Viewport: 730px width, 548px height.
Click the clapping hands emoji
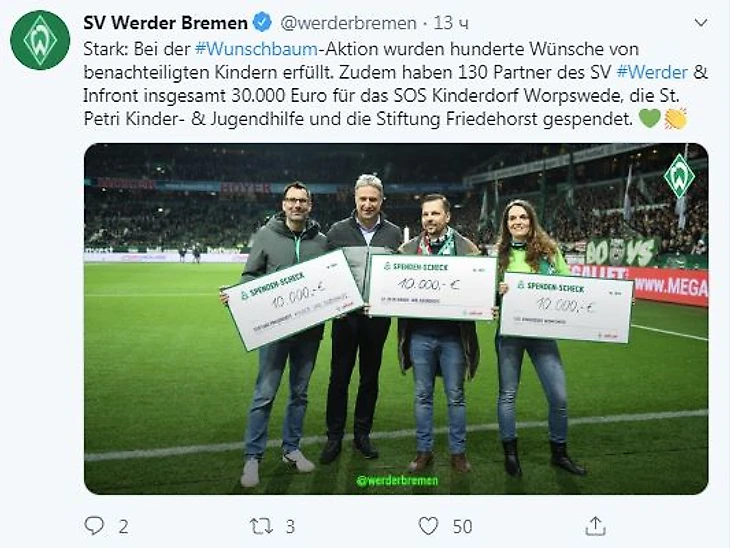tap(676, 118)
